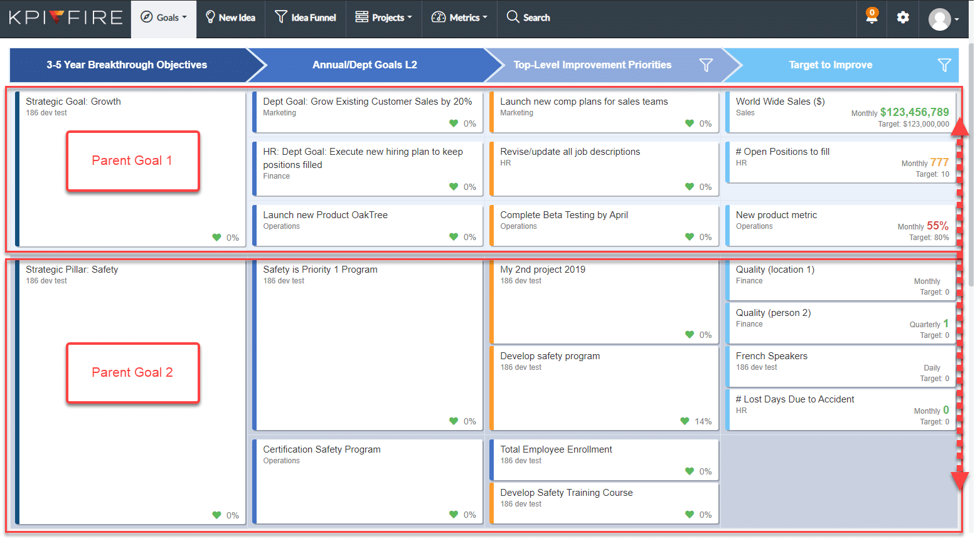Open Strategic Pillar: Safety card
The width and height of the screenshot is (980, 546).
130,392
